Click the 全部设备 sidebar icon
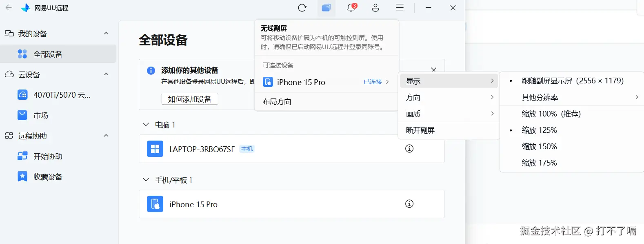 [22, 54]
